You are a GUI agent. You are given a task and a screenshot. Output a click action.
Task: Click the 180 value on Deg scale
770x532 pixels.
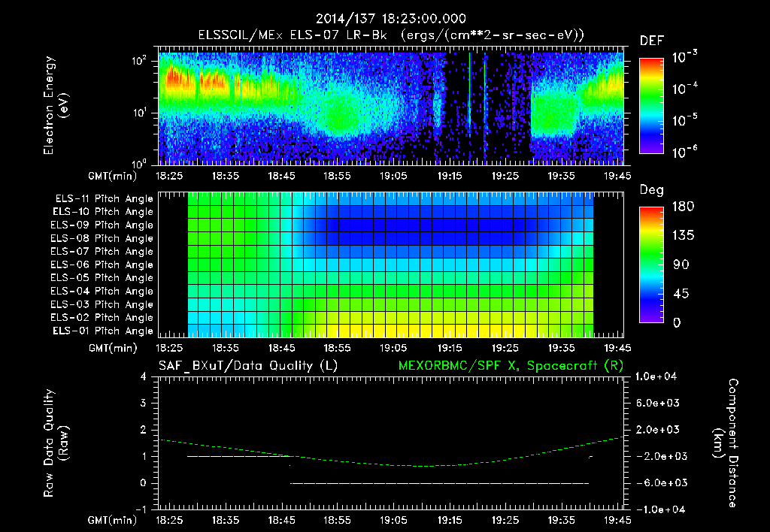683,207
